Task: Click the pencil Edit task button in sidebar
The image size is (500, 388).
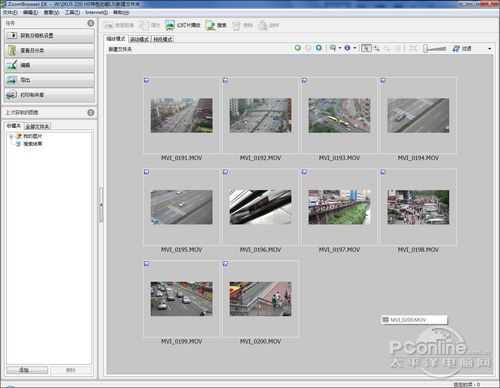Action: point(50,65)
